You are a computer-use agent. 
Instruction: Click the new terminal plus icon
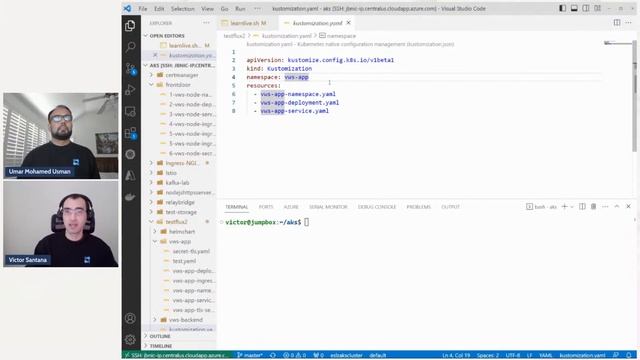pyautogui.click(x=564, y=207)
